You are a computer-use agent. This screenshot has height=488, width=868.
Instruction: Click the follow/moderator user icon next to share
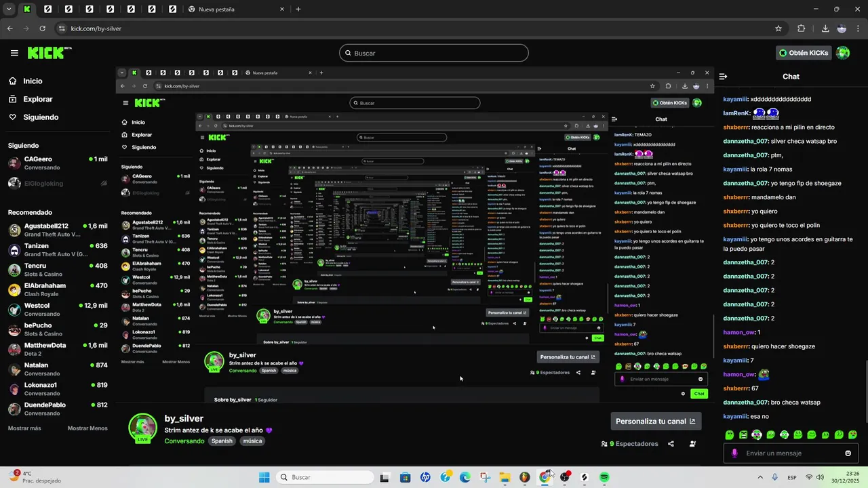(692, 444)
